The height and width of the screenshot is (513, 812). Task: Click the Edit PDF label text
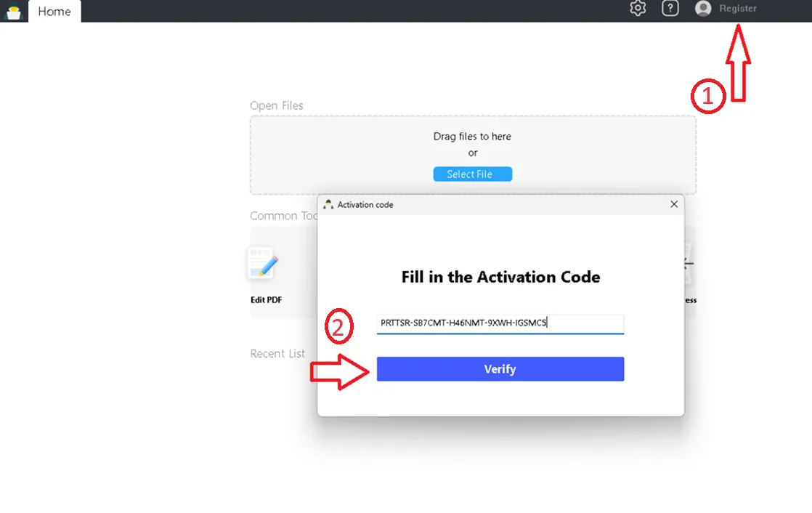pos(266,300)
